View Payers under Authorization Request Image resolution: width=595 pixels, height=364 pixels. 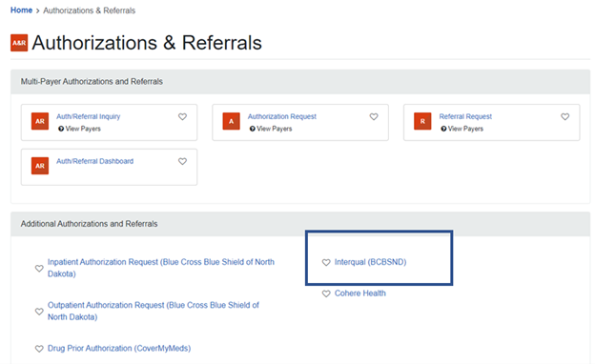[275, 129]
